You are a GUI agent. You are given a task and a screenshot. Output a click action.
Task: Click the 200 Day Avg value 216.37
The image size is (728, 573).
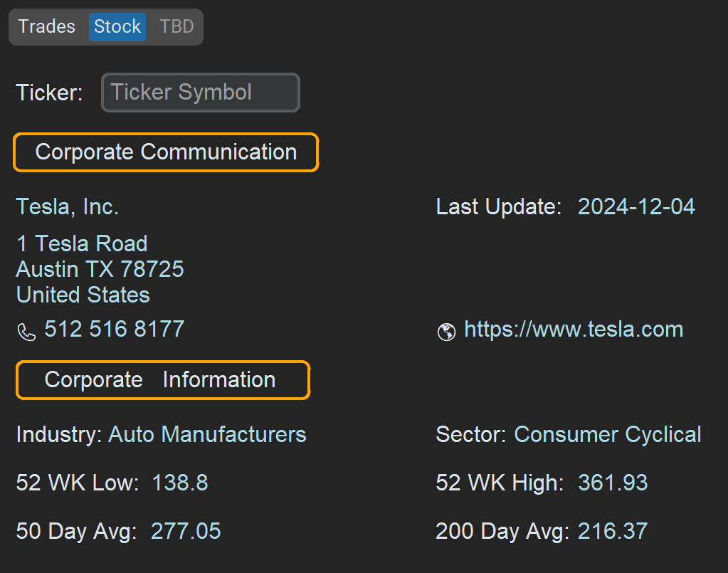coord(613,532)
